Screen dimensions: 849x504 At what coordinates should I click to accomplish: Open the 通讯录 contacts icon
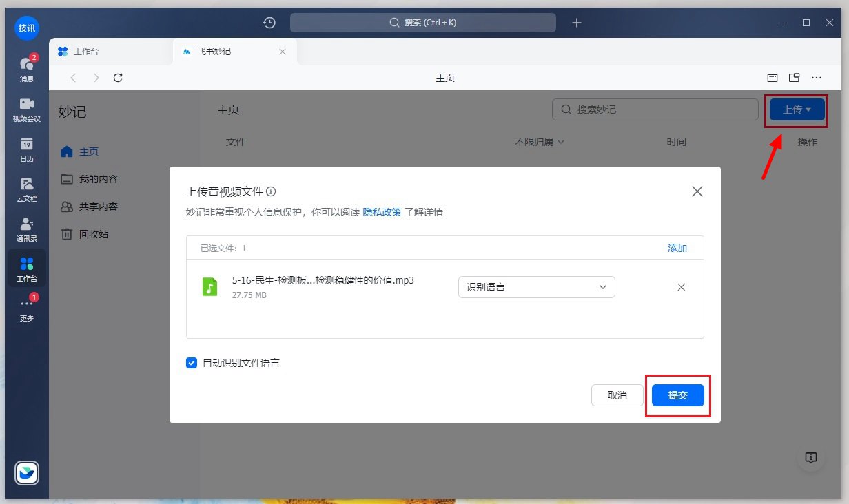click(26, 227)
